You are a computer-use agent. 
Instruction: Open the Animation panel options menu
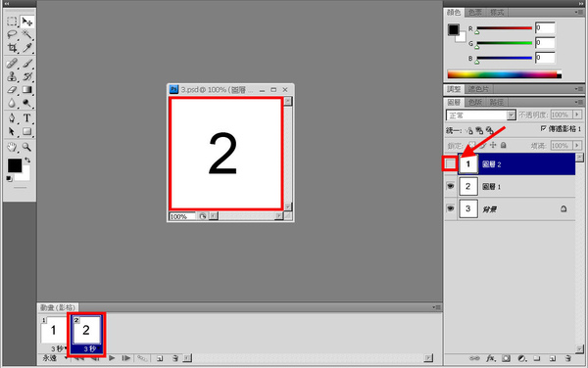436,307
